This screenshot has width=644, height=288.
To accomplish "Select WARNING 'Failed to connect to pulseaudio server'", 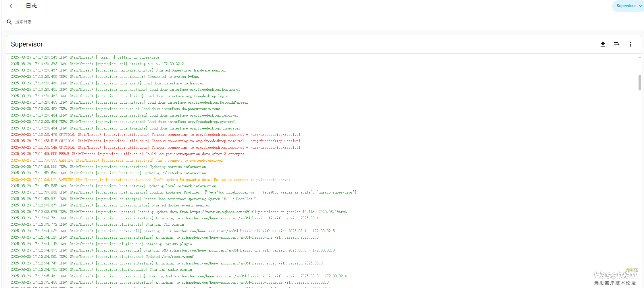I will click(x=151, y=180).
